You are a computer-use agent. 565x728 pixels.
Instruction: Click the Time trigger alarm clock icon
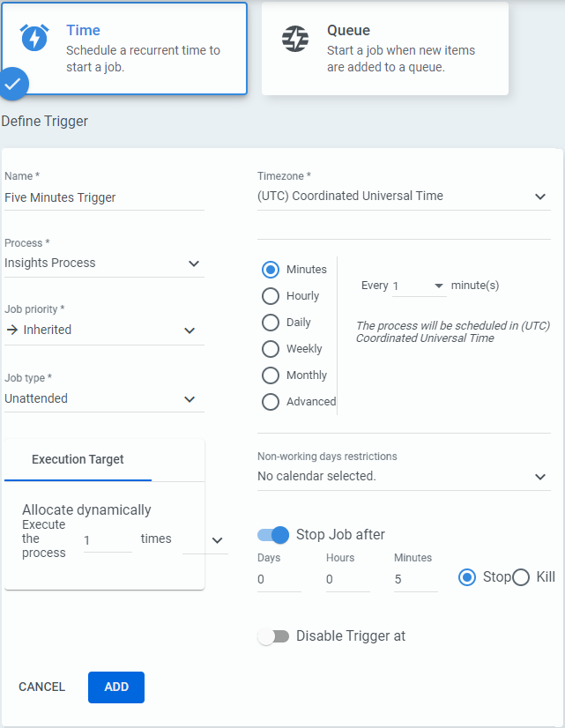pos(34,37)
